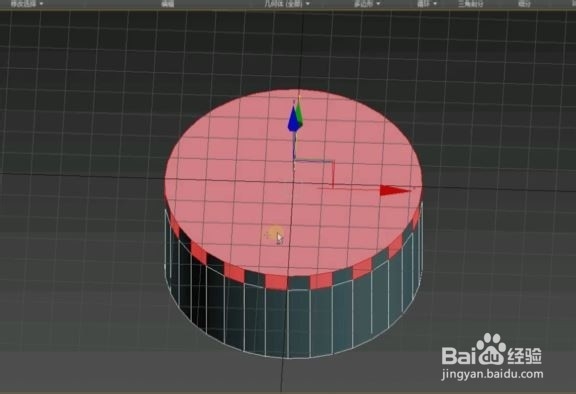Viewport: 576px width, 394px height.
Task: Open the 三角剖分 ribbon panel
Action: (470, 4)
